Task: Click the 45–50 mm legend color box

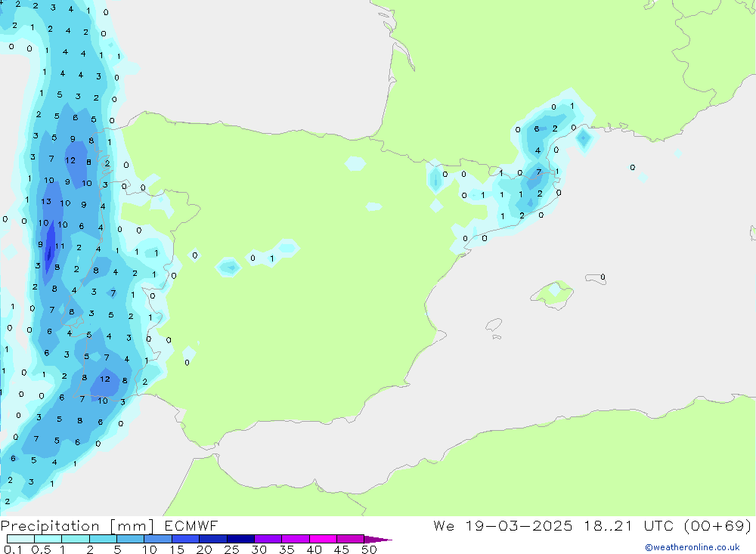Action: 351,539
